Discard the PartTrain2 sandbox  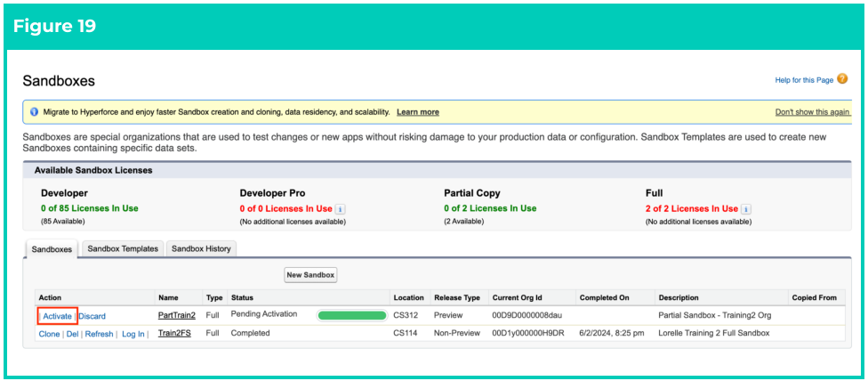pyautogui.click(x=92, y=316)
